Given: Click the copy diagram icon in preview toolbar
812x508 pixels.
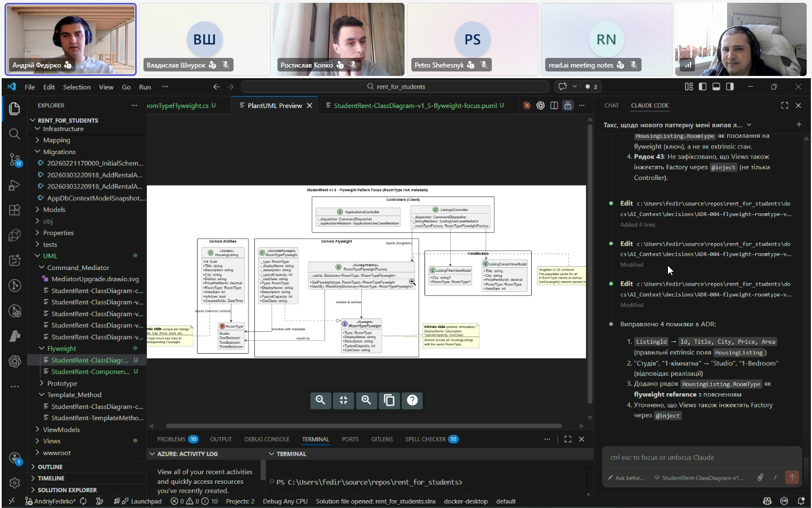Looking at the screenshot, I should 389,400.
